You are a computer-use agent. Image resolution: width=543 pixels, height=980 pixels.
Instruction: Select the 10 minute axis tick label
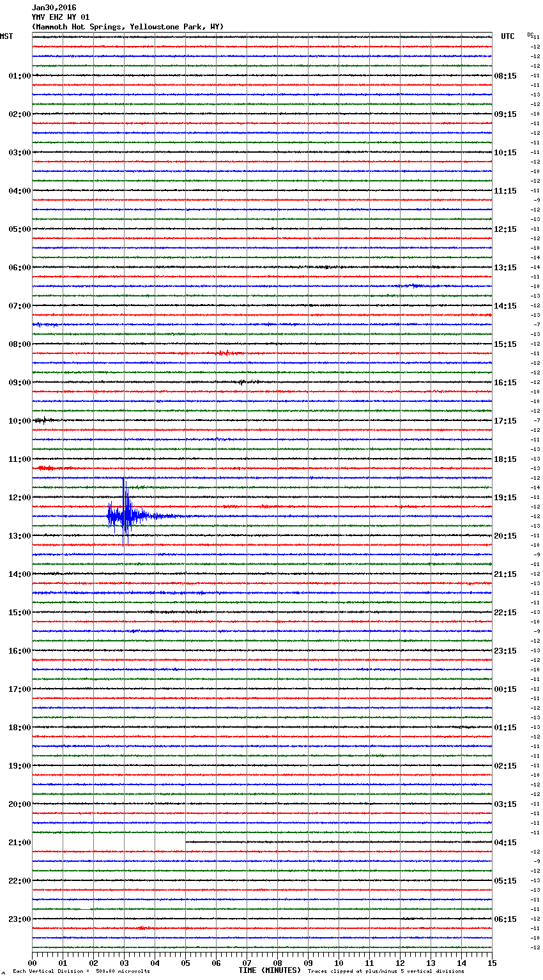[339, 963]
